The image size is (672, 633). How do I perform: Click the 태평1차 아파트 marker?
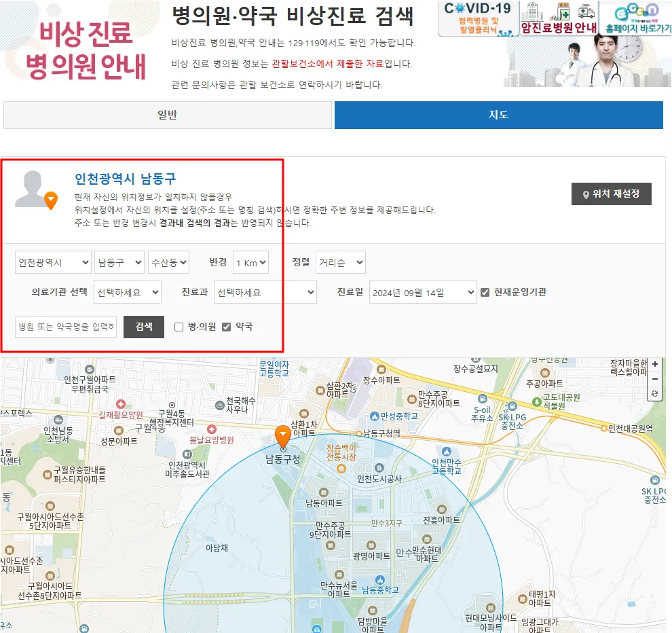point(523,599)
